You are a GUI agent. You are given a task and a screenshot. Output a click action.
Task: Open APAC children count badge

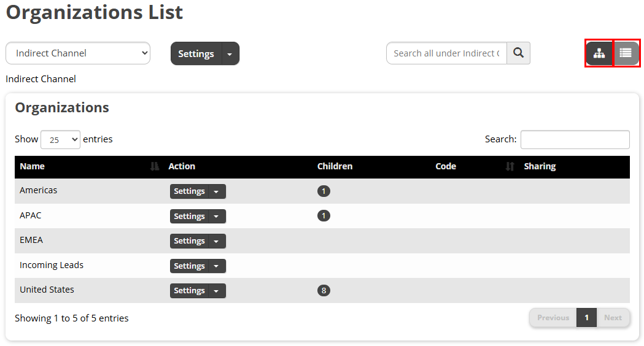click(x=324, y=216)
